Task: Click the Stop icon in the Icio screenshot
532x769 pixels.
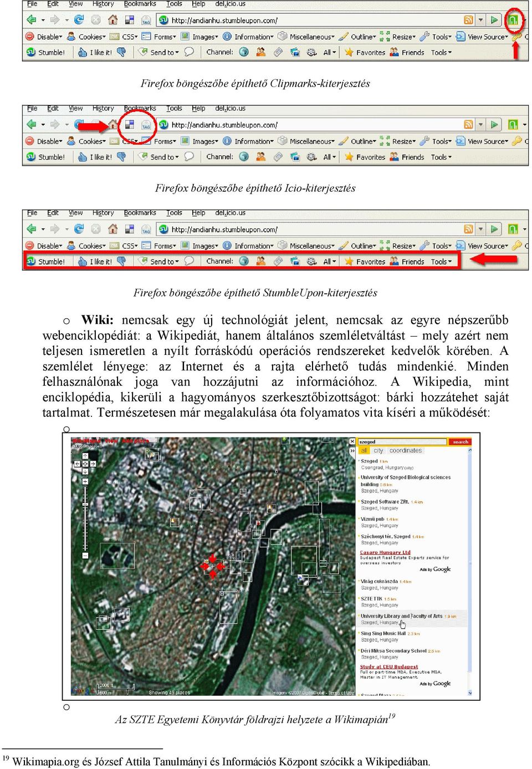Action: 96,125
